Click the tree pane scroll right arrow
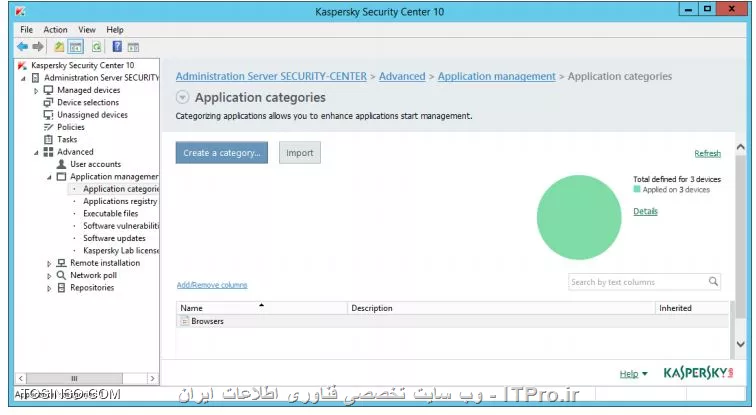Screen dimensions: 756x415 tap(152, 378)
